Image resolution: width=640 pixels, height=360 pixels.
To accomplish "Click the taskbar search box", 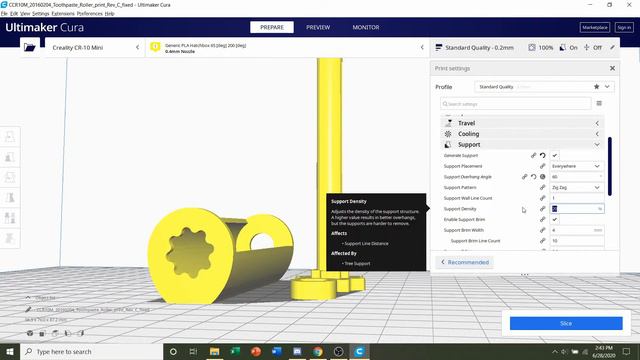I will (x=91, y=351).
